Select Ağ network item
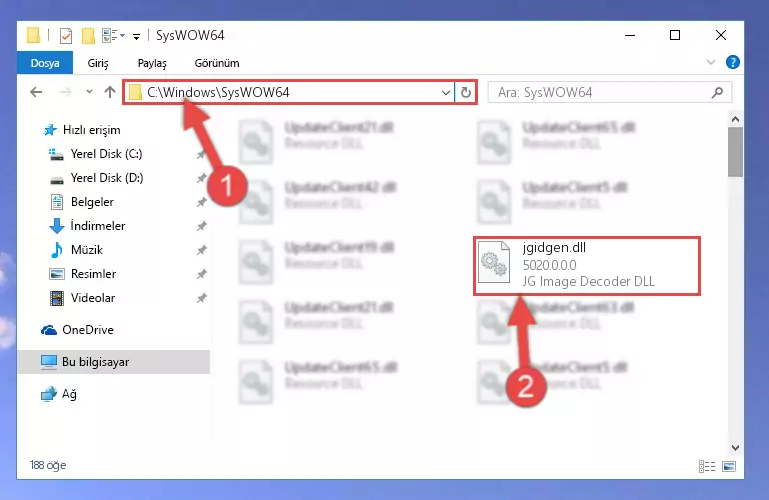 point(69,394)
